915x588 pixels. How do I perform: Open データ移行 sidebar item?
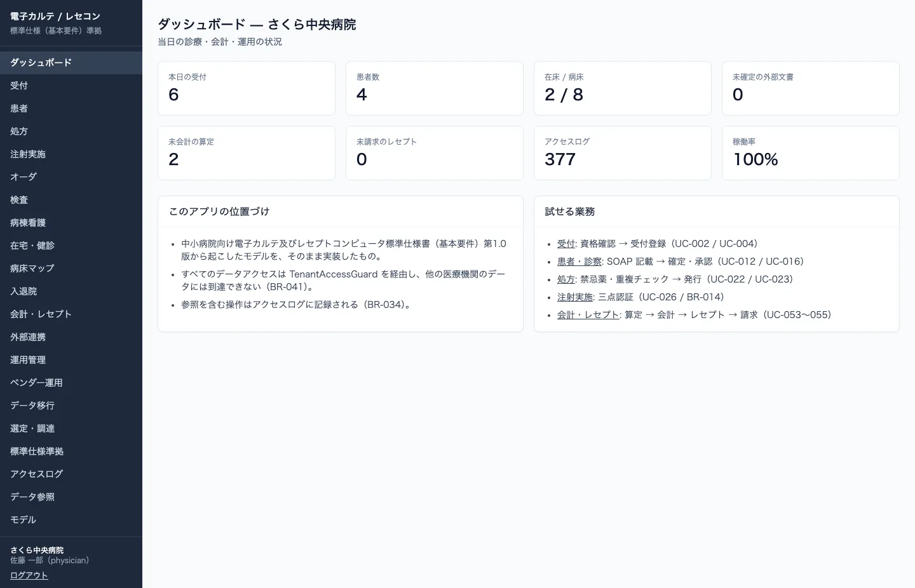point(71,406)
